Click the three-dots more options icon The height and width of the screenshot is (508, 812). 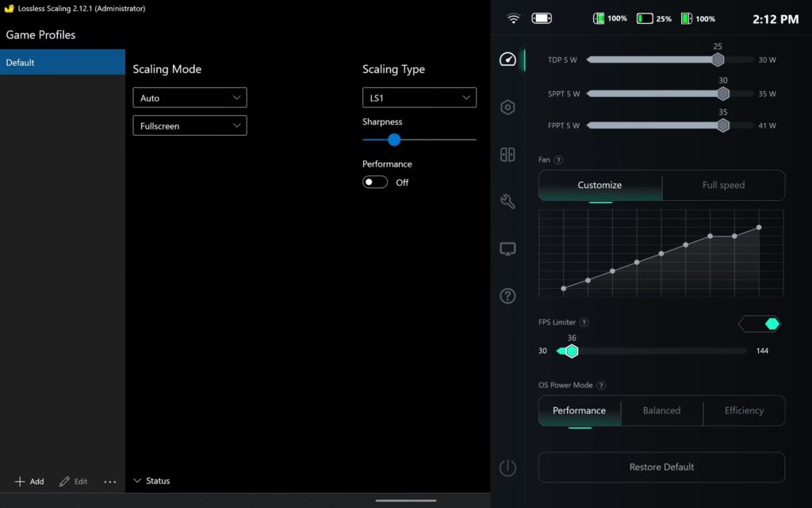click(109, 482)
